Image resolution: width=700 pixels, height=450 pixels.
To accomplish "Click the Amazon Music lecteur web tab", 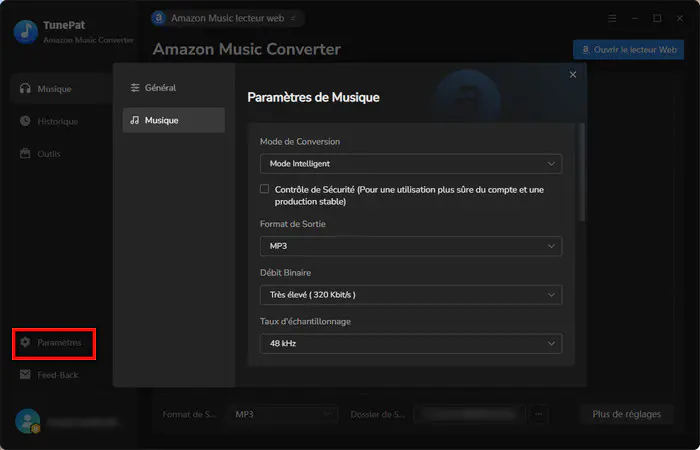I will pos(227,18).
